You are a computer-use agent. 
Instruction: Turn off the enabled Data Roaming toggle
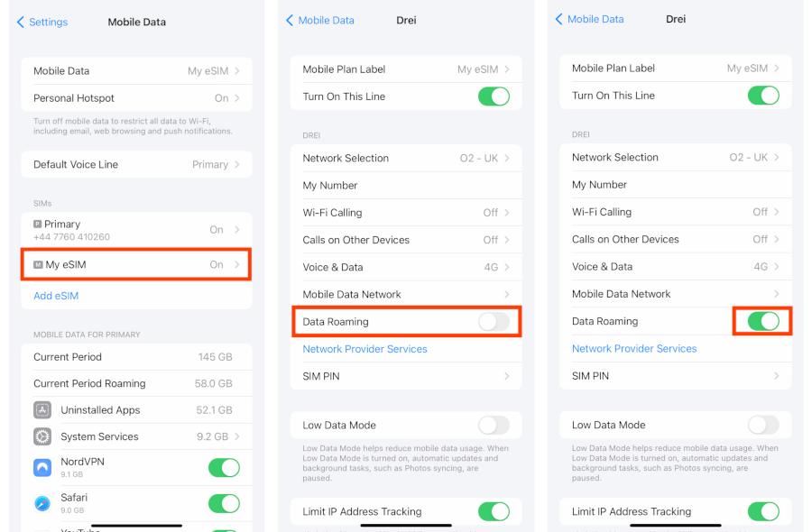[x=763, y=321]
